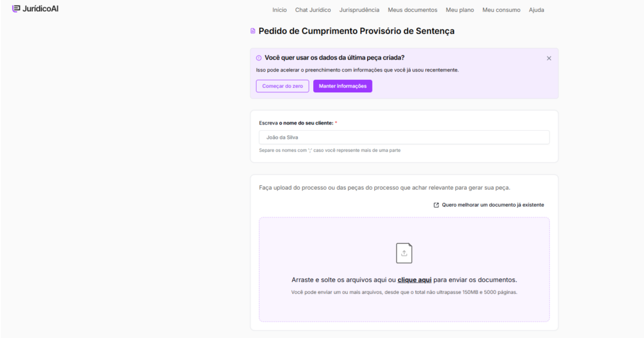This screenshot has height=338, width=644.
Task: Click the document icon beside the page title
Action: (x=253, y=31)
